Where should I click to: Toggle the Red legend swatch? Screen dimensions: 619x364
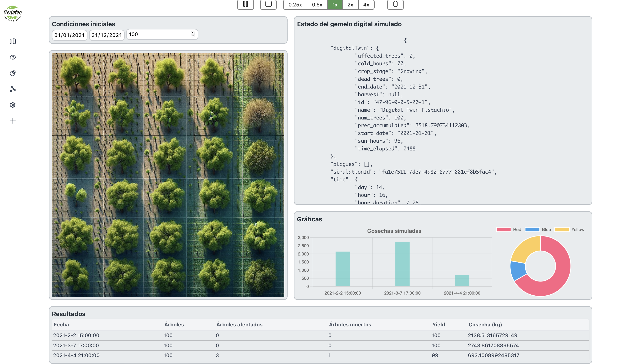point(503,229)
